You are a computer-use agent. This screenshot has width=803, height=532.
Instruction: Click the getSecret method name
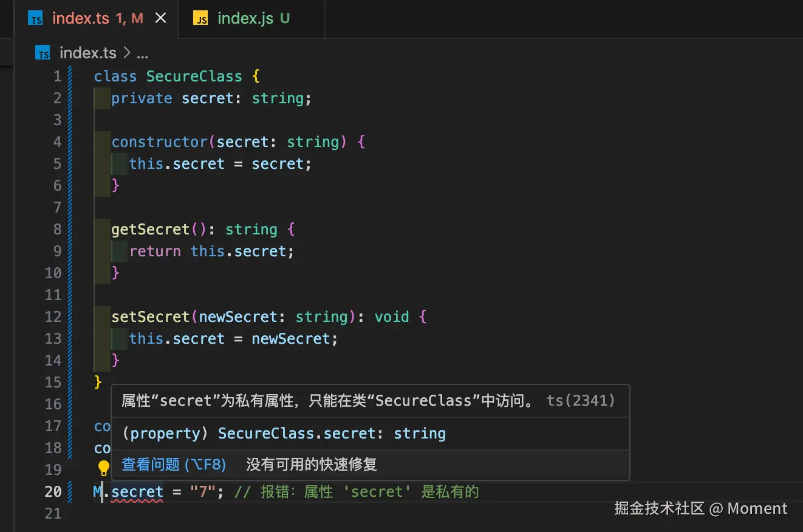pyautogui.click(x=151, y=229)
